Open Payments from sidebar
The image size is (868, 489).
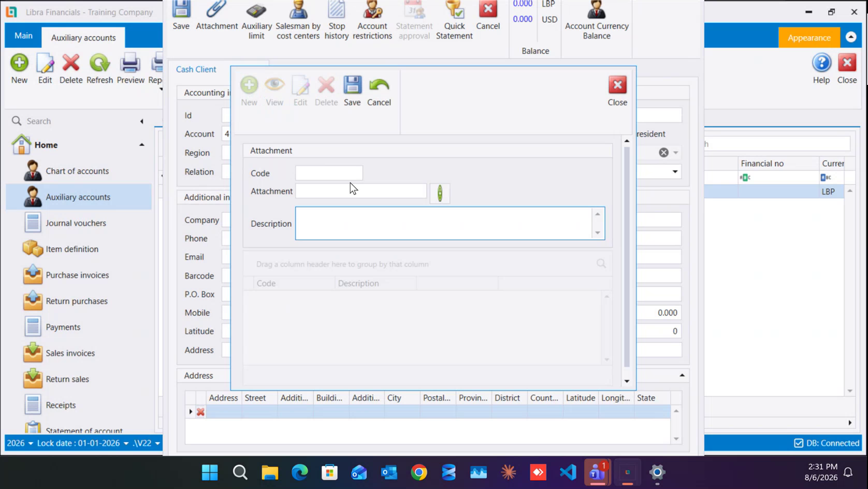[63, 327]
